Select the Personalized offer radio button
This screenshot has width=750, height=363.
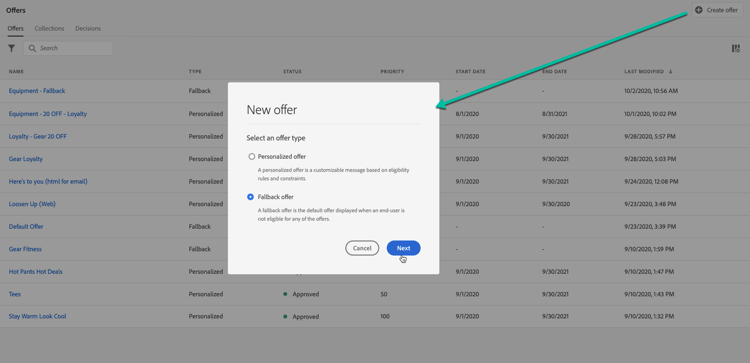pyautogui.click(x=252, y=156)
